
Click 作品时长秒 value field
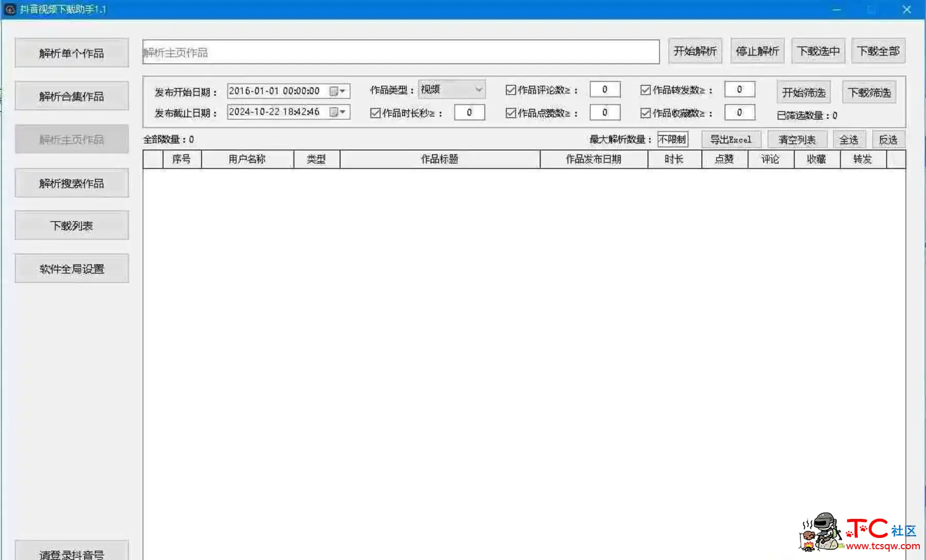(x=470, y=112)
